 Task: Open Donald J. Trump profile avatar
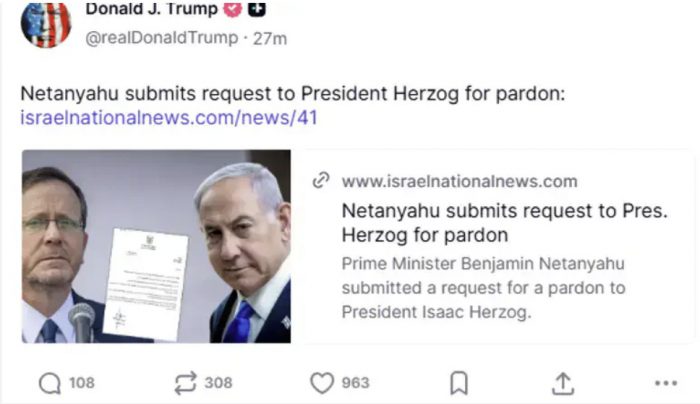(x=46, y=25)
